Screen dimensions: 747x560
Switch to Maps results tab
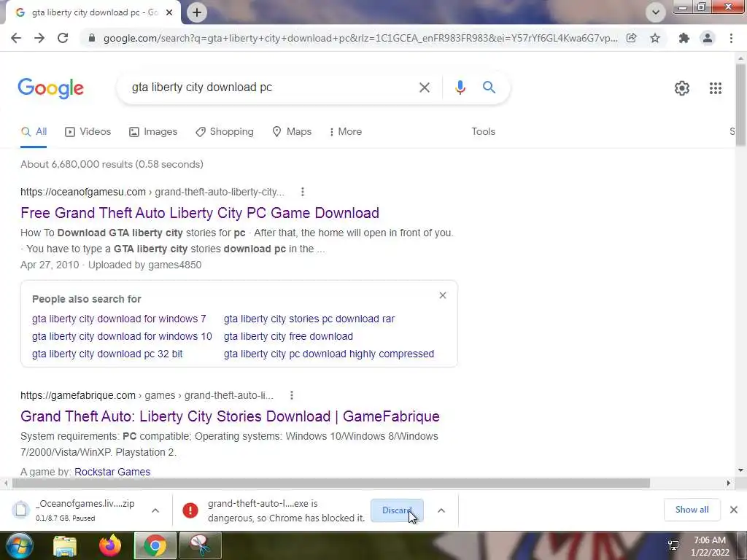pos(292,132)
